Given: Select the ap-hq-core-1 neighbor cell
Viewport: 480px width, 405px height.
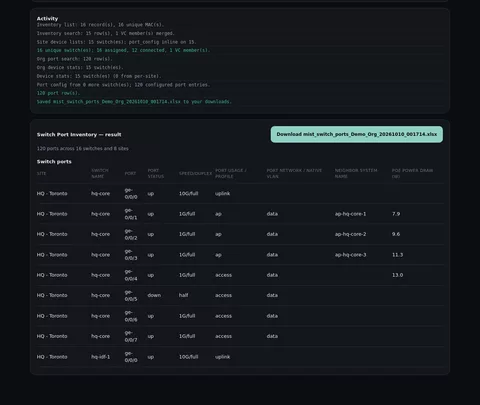Looking at the screenshot, I should (350, 214).
